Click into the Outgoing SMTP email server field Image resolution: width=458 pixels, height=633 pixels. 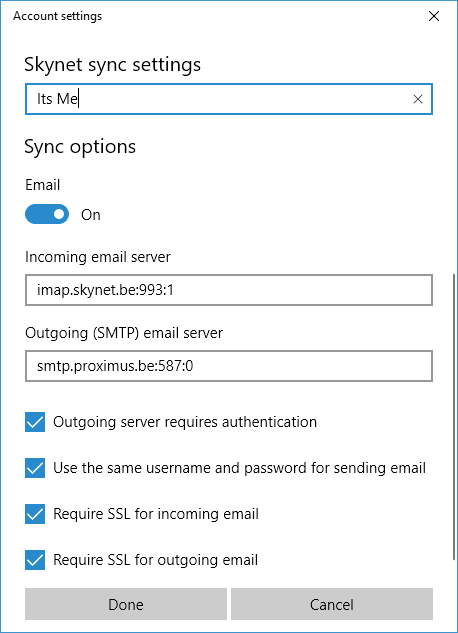coord(229,366)
